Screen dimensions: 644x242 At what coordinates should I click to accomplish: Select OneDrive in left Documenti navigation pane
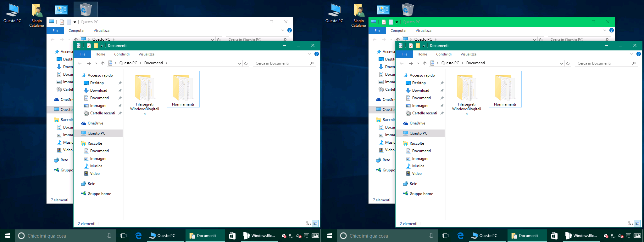pos(95,123)
